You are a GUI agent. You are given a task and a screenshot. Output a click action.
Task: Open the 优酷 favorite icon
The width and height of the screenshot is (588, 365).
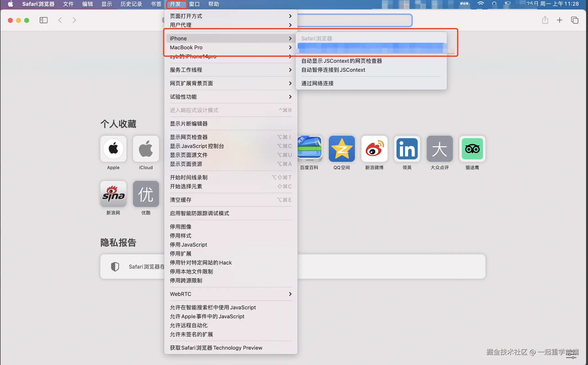pos(146,194)
